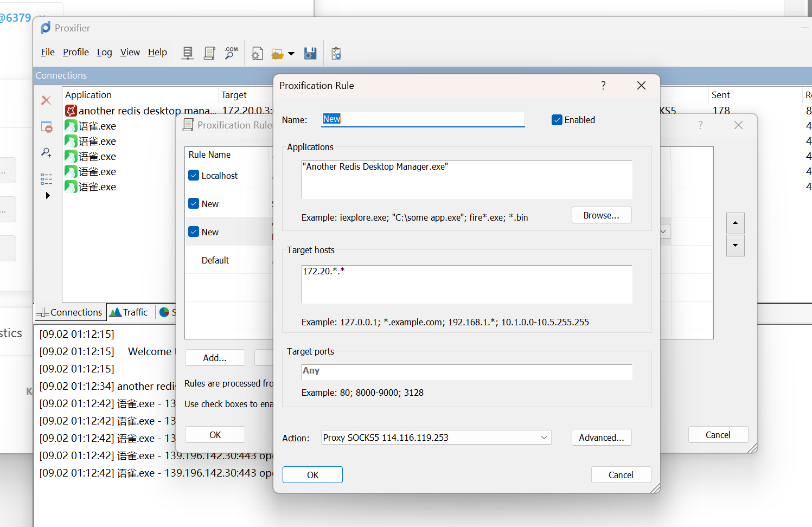Viewport: 812px width, 527px height.
Task: Click the magnifier search side icon
Action: point(47,153)
